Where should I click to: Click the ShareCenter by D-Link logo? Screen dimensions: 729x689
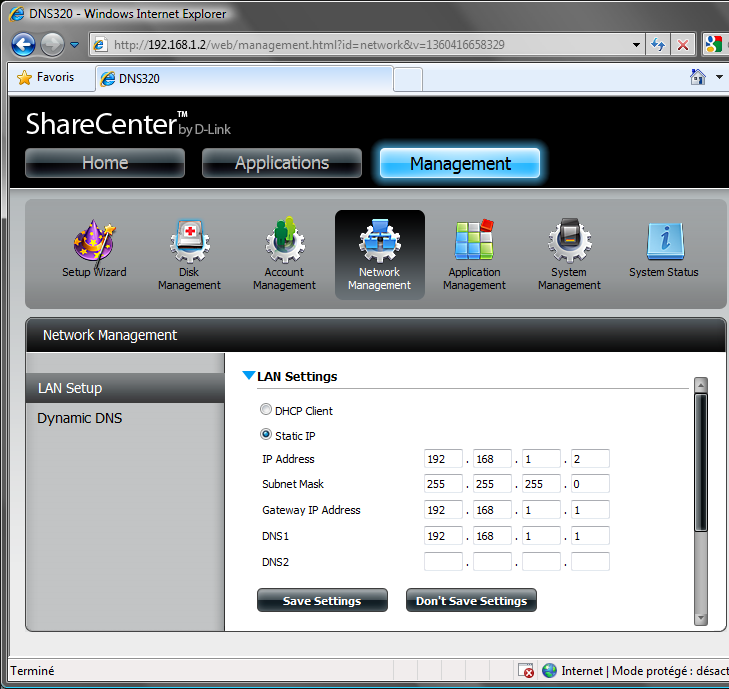click(x=128, y=124)
